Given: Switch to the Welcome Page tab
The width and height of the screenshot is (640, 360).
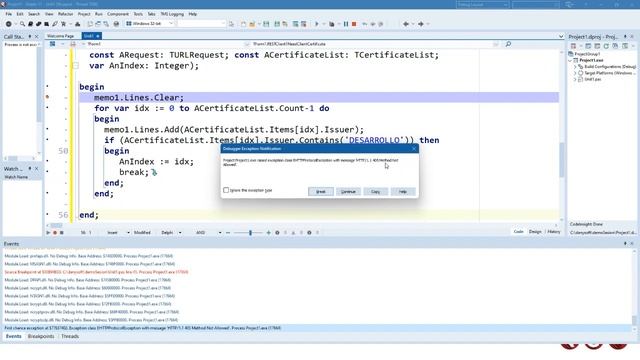Looking at the screenshot, I should pos(60,36).
